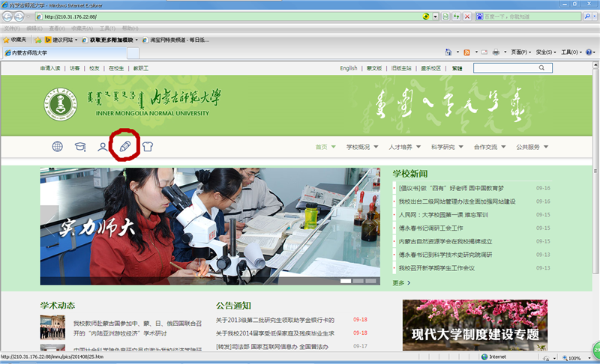Click the 申请入读 link at top

[x=51, y=68]
